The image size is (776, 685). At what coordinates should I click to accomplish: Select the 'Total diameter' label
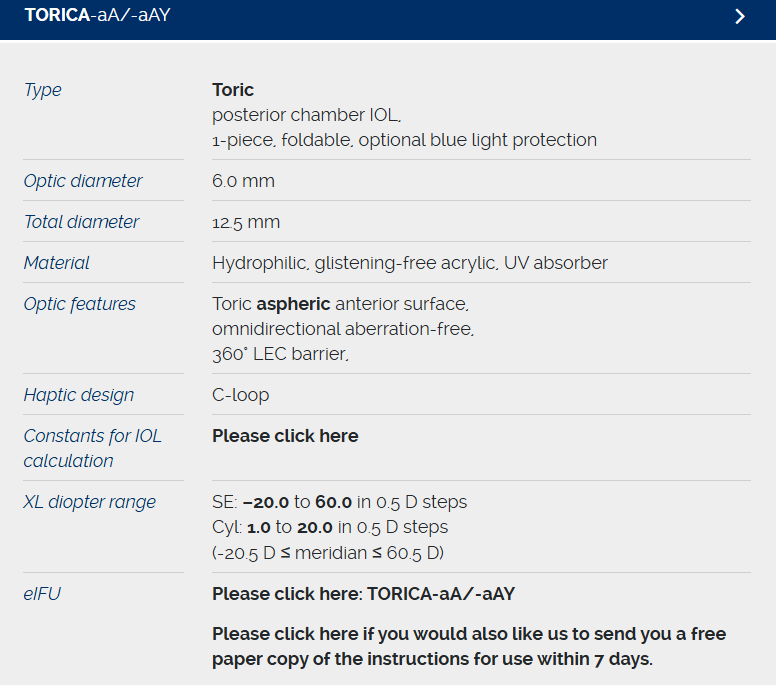81,222
